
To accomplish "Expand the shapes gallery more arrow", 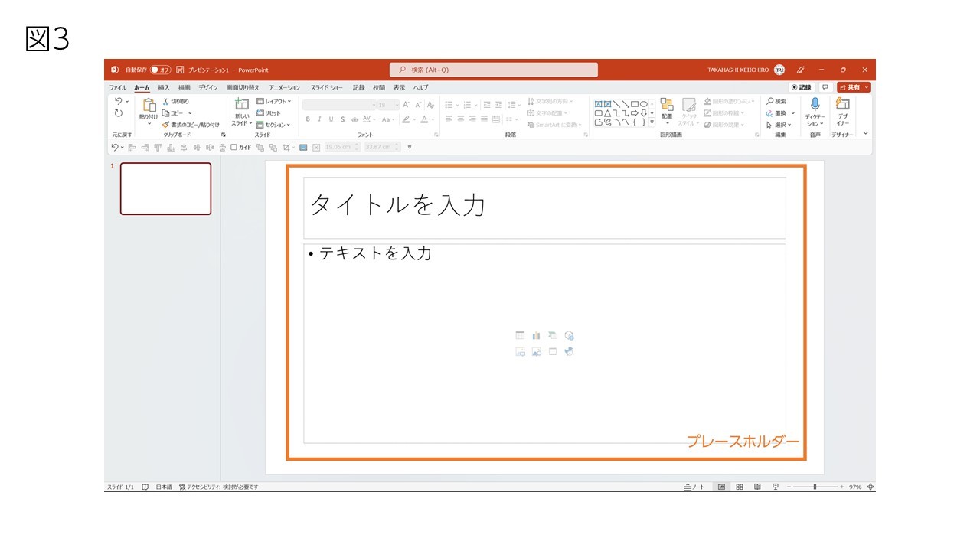I will 652,122.
